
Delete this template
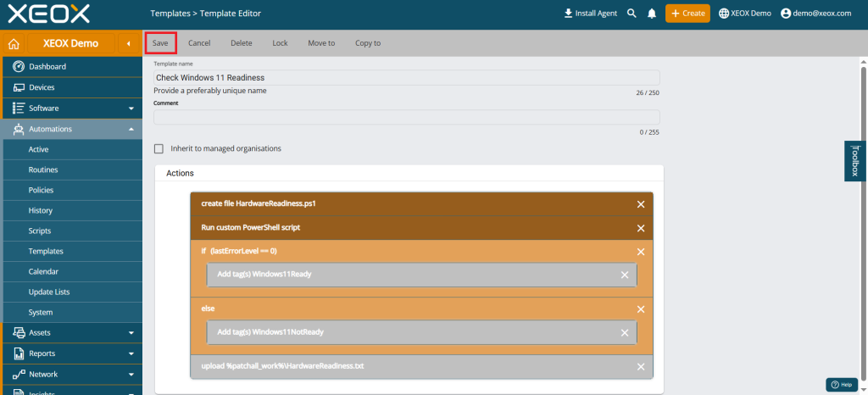click(242, 43)
